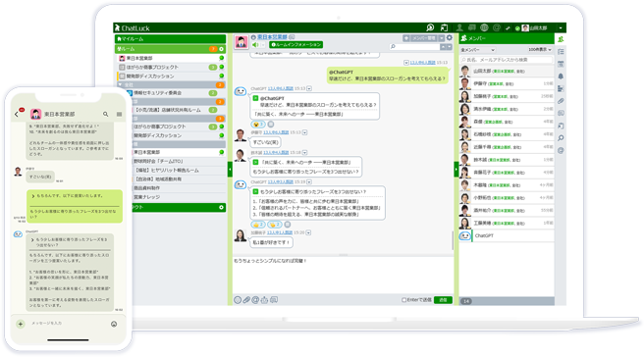Open the task list icon in the right sidebar
Screen dimensions: 644x357
pos(561,52)
